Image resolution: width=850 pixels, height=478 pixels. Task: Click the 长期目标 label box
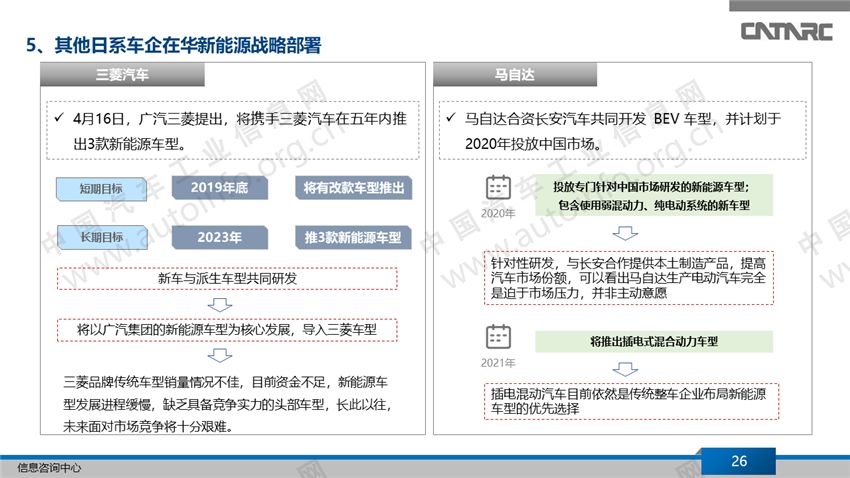[102, 237]
